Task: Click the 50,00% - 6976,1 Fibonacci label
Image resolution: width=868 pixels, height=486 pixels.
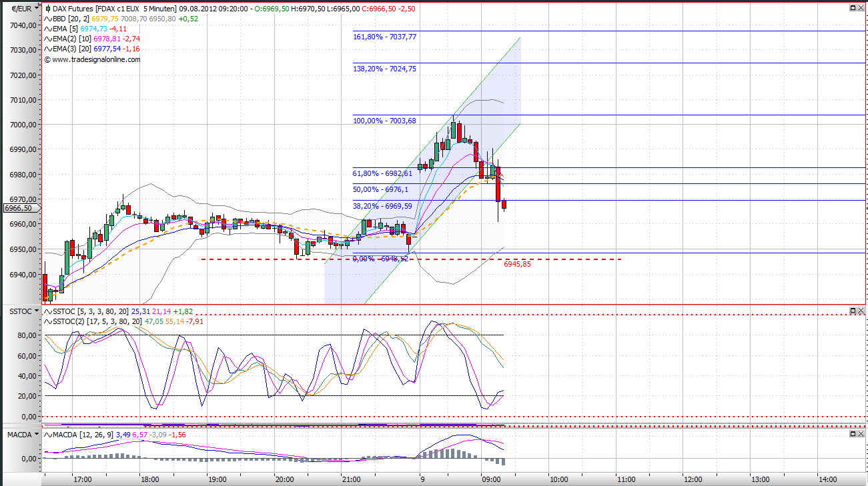Action: click(x=380, y=189)
